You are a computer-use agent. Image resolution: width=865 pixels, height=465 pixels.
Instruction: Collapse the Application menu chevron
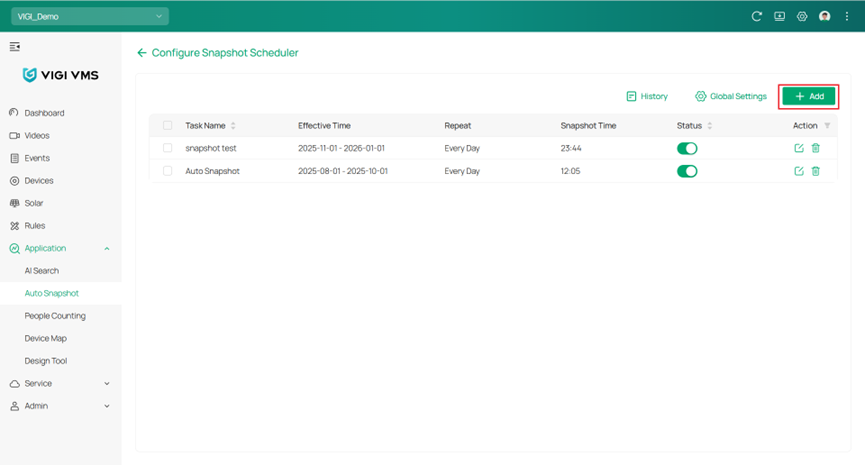click(106, 249)
